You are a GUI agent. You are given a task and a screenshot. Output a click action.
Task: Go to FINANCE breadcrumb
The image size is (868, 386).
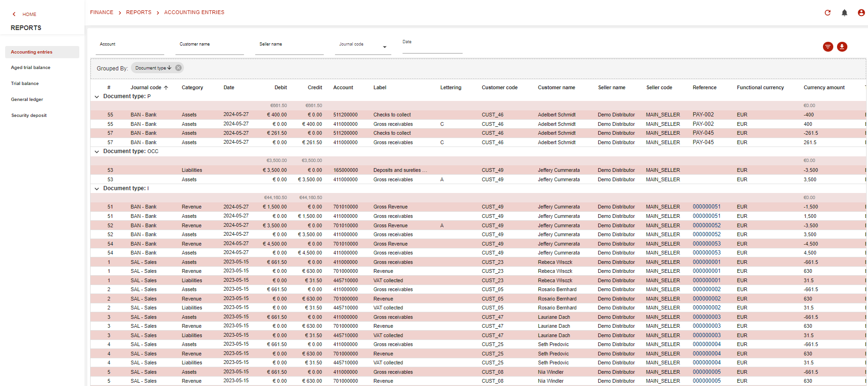pyautogui.click(x=102, y=12)
